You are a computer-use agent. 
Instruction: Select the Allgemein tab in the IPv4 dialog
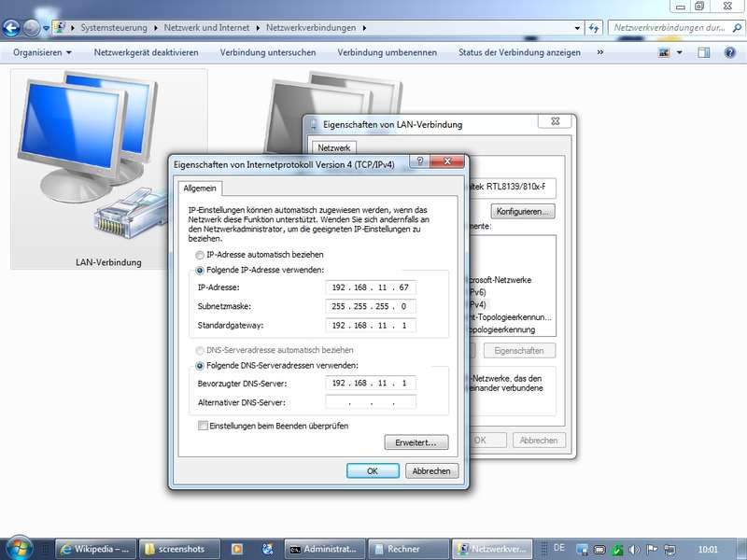point(200,189)
